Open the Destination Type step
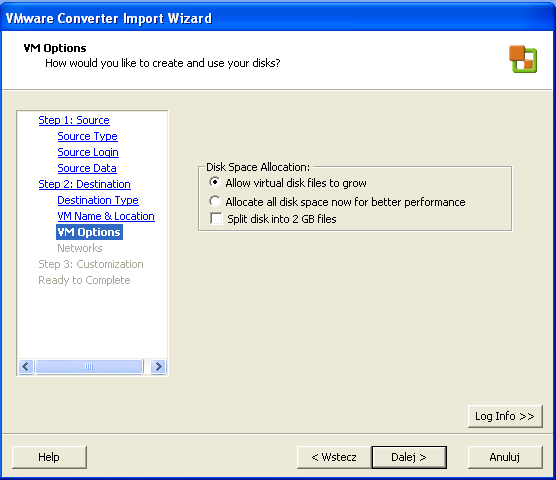Image resolution: width=556 pixels, height=480 pixels. tap(98, 200)
